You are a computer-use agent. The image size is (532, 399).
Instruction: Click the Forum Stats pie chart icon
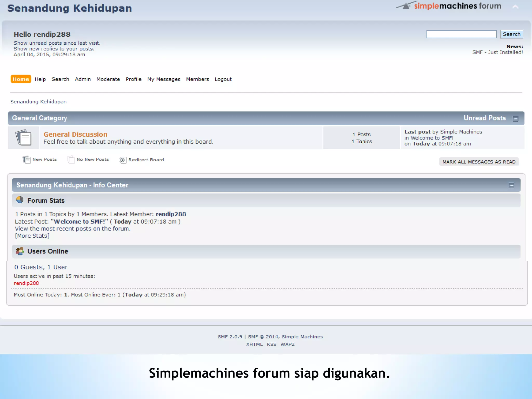coord(20,200)
